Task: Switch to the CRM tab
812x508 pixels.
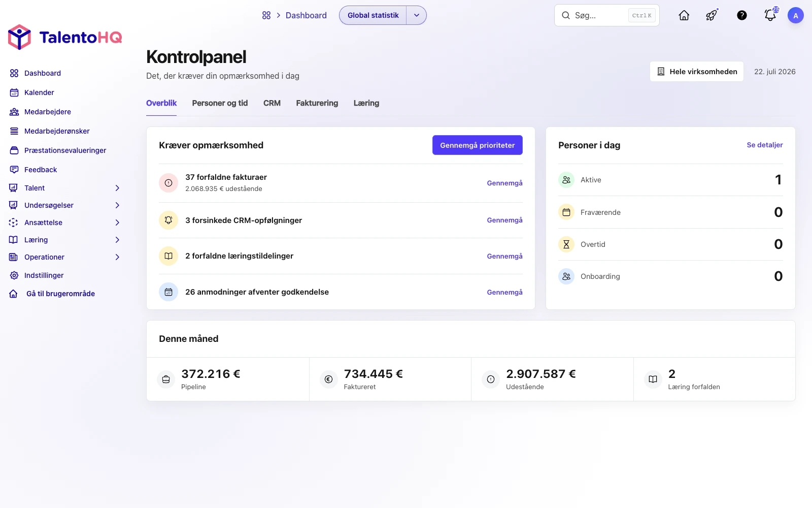Action: [272, 103]
